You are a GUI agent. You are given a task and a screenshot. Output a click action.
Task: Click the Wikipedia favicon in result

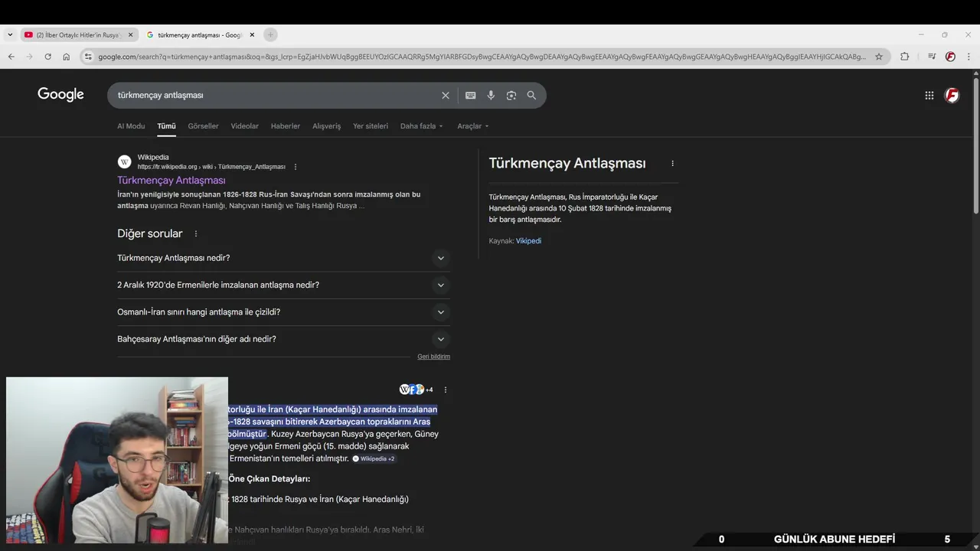(124, 161)
